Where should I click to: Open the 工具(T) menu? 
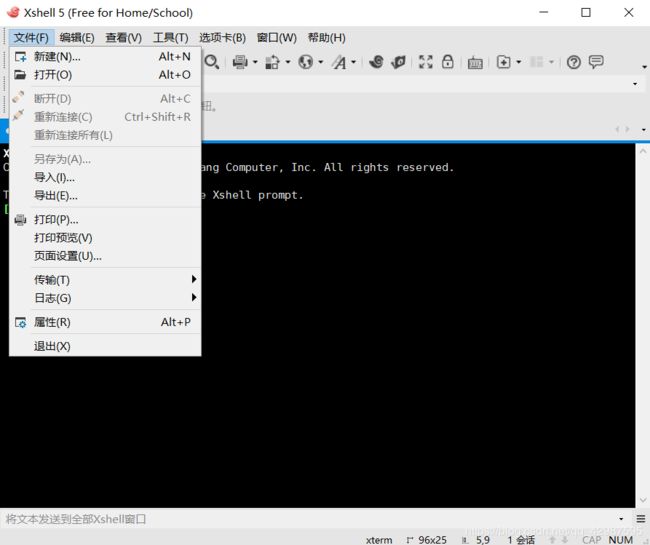pyautogui.click(x=170, y=38)
